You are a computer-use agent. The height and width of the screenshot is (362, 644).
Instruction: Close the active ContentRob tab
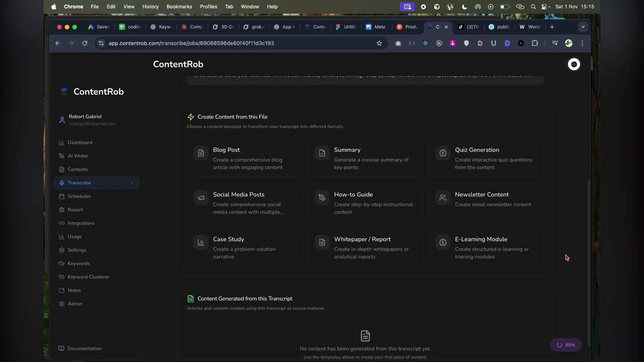point(446,27)
